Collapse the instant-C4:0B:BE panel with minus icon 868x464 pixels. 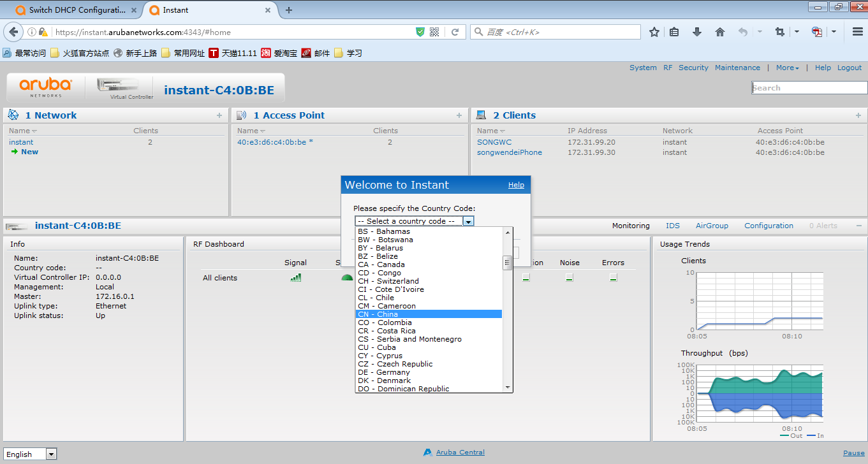point(859,226)
